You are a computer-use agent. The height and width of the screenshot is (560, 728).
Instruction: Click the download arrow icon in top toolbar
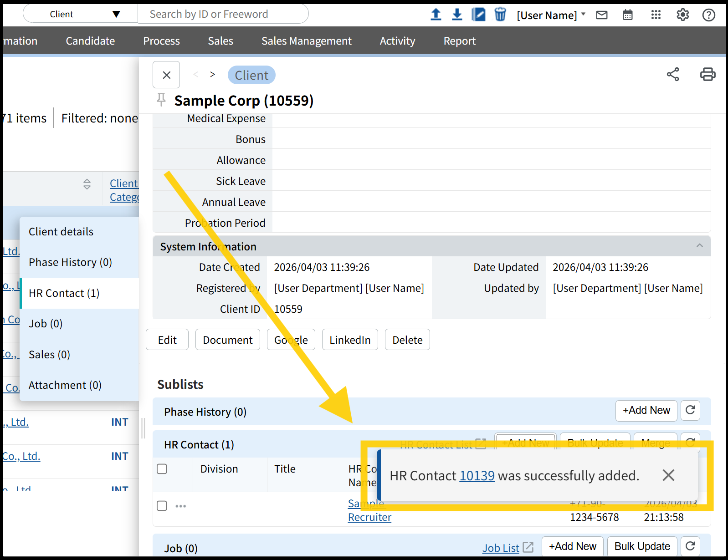pyautogui.click(x=457, y=15)
